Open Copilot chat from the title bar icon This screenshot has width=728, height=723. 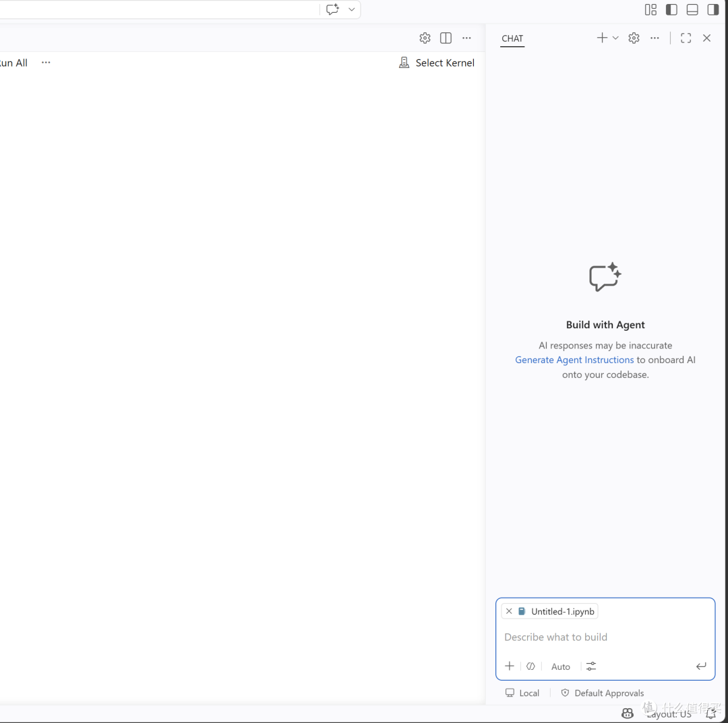(332, 9)
